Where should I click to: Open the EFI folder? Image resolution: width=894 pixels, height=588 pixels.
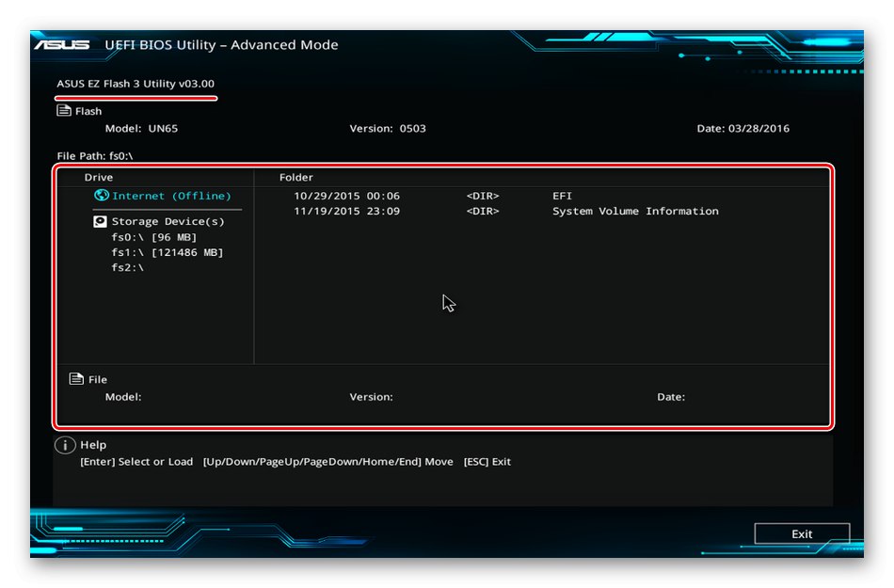(x=562, y=196)
